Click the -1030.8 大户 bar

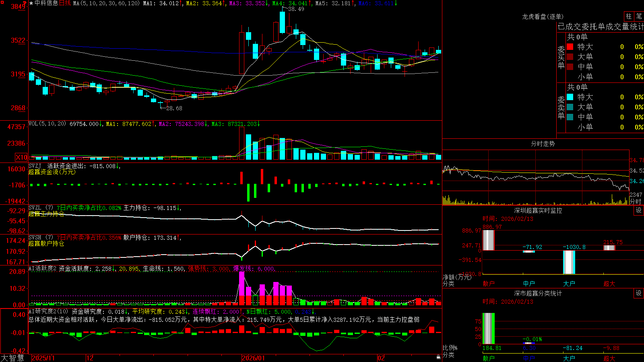coord(569,262)
